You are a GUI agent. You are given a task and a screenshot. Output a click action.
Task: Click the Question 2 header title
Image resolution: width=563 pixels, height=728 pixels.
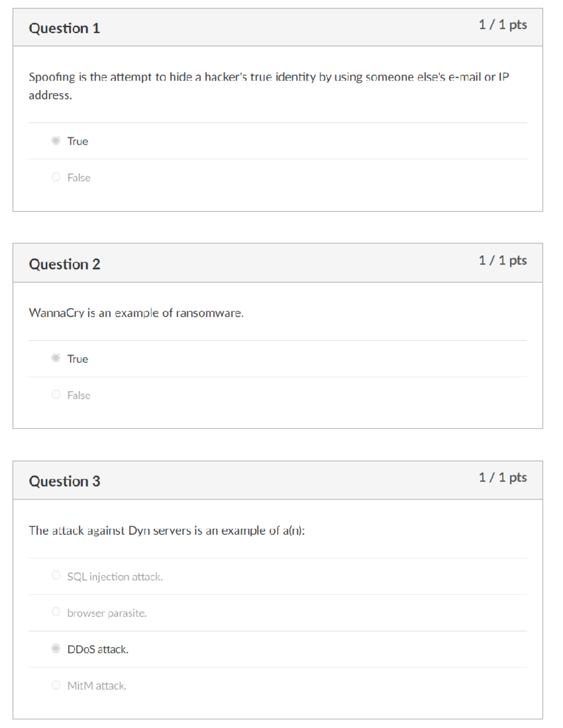click(64, 264)
